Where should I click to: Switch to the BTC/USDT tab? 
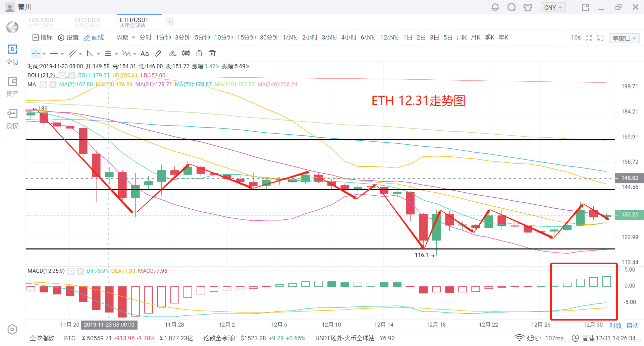(88, 22)
